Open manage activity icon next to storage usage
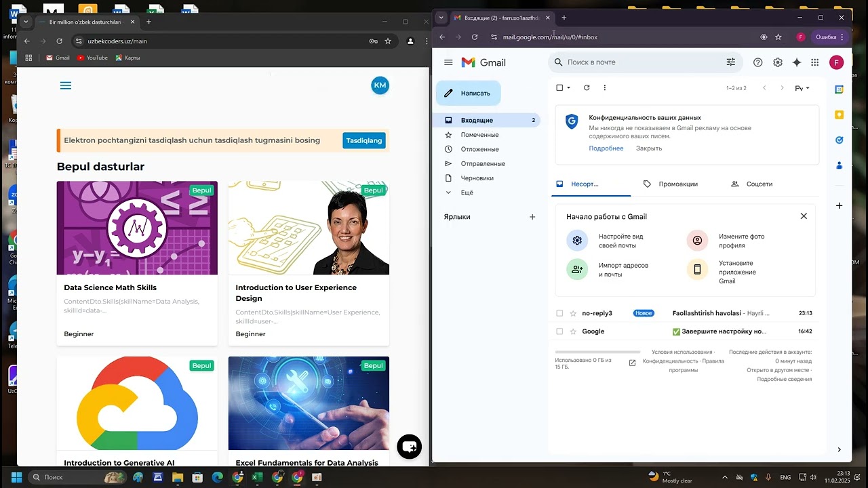This screenshot has width=868, height=488. point(632,363)
